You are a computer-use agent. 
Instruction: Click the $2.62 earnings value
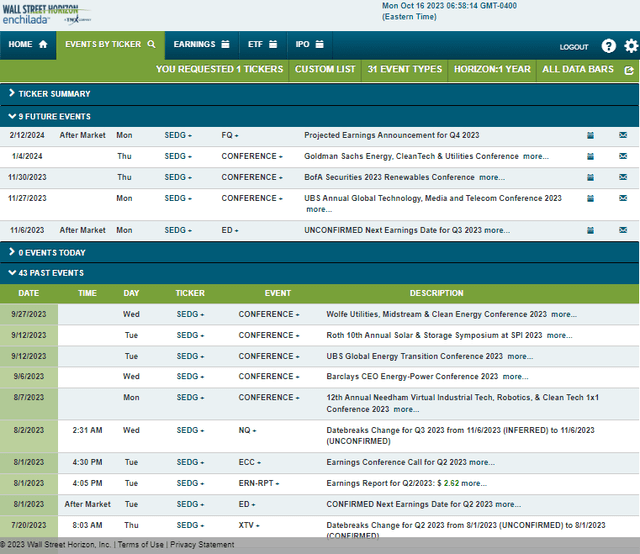[x=451, y=483]
